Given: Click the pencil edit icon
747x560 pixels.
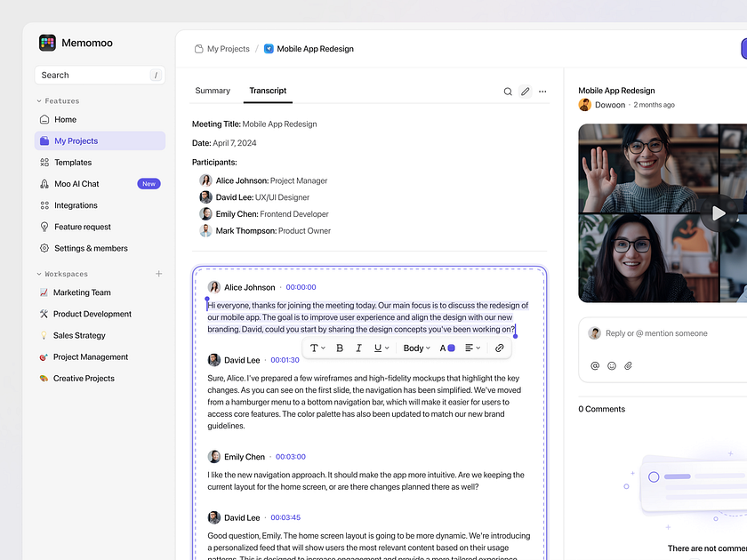Looking at the screenshot, I should click(x=526, y=92).
